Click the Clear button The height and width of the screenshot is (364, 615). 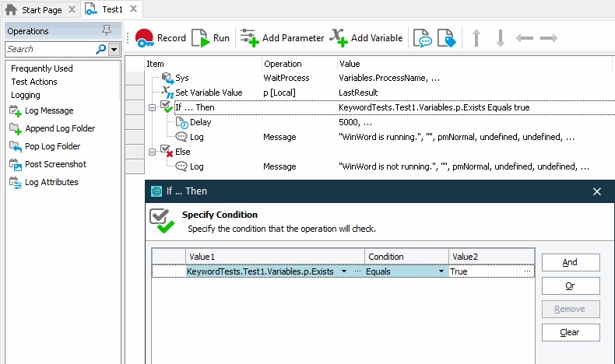pos(570,333)
